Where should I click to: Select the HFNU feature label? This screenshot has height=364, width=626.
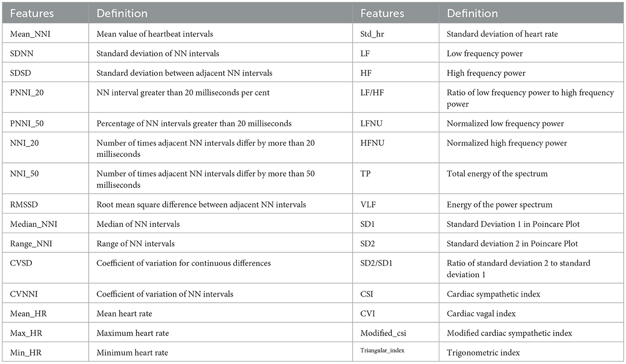(x=372, y=143)
